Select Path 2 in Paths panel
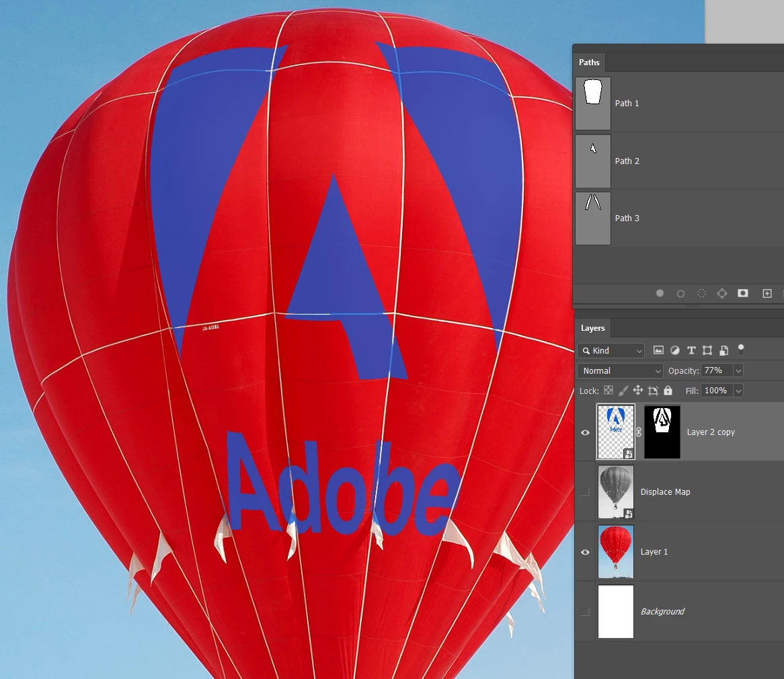784x679 pixels. [x=678, y=161]
